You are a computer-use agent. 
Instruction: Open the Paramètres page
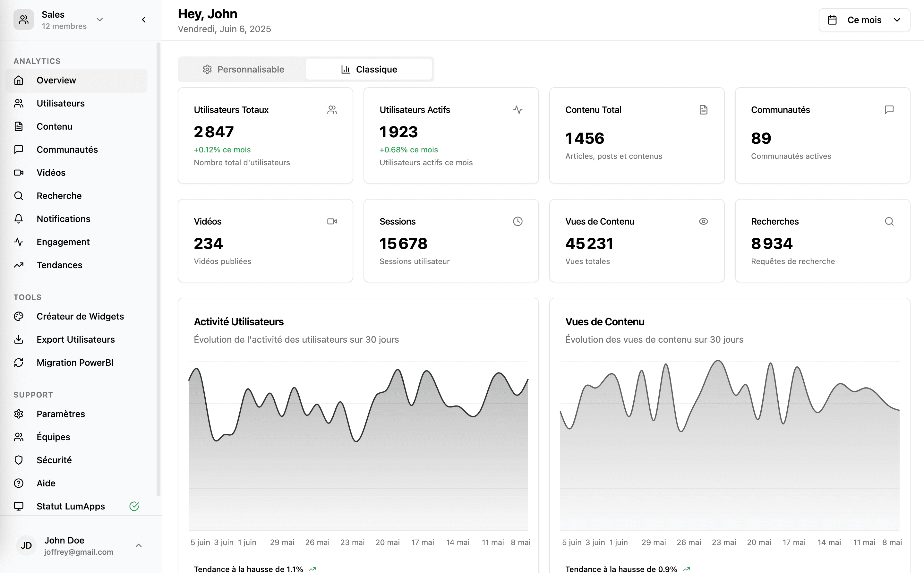[61, 414]
